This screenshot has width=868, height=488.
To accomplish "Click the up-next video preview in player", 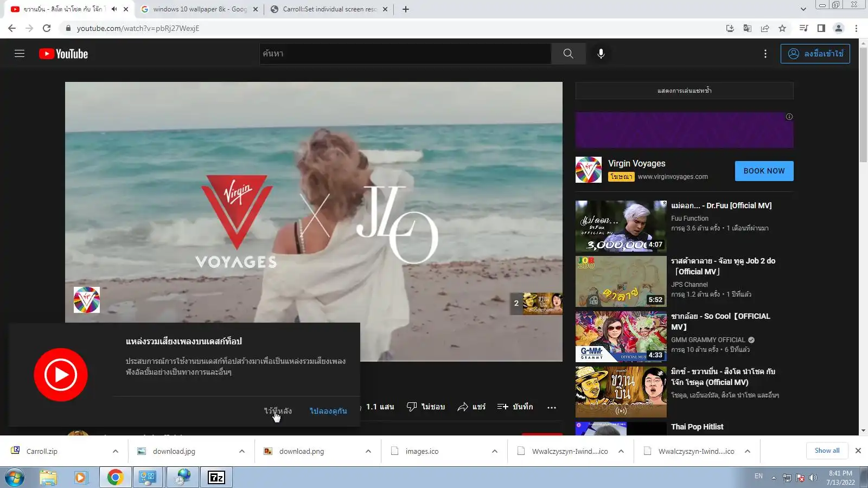I will [x=536, y=304].
